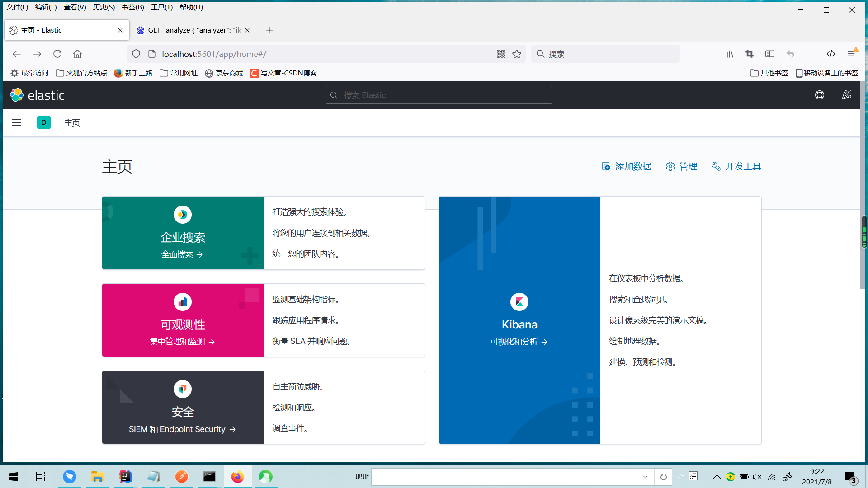Click the Elastic logo in header
The height and width of the screenshot is (488, 868).
click(37, 95)
